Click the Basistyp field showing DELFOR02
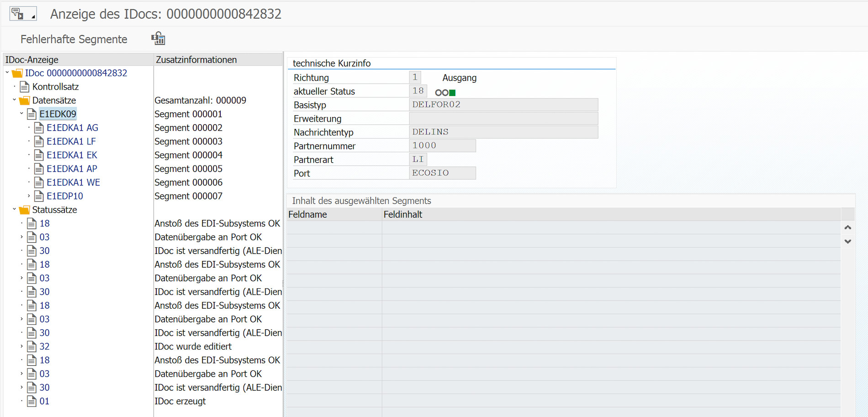Screen dimensions: 868x417 coord(503,105)
